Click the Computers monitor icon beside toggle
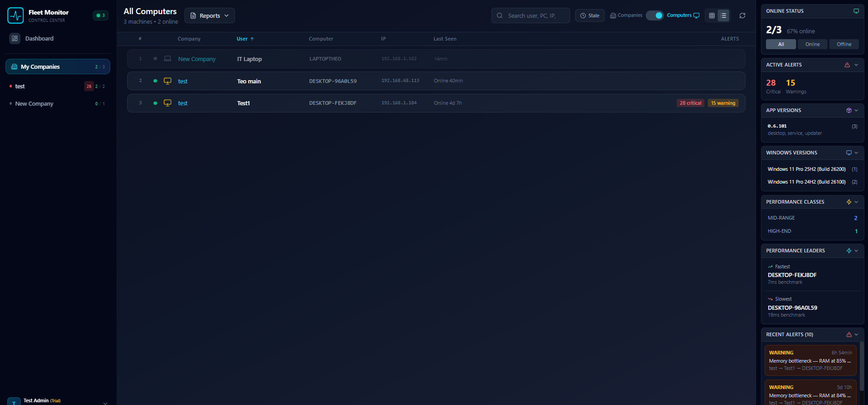Image resolution: width=868 pixels, height=405 pixels. click(x=696, y=15)
